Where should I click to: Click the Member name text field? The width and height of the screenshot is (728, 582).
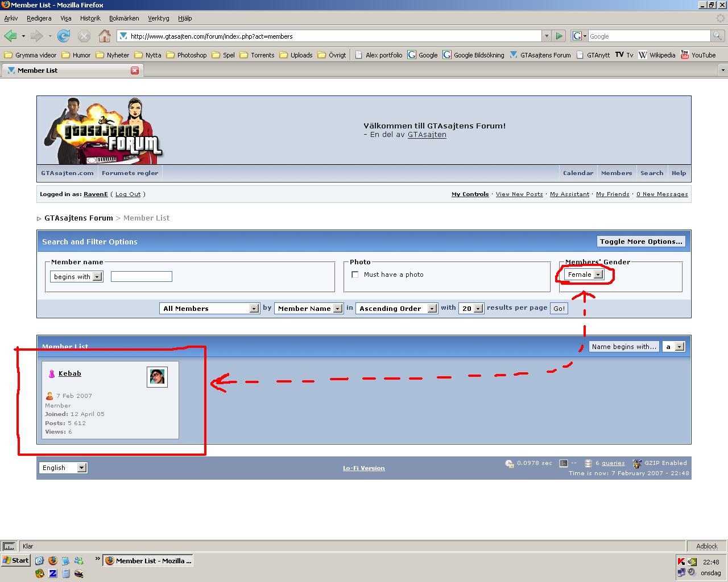point(142,277)
